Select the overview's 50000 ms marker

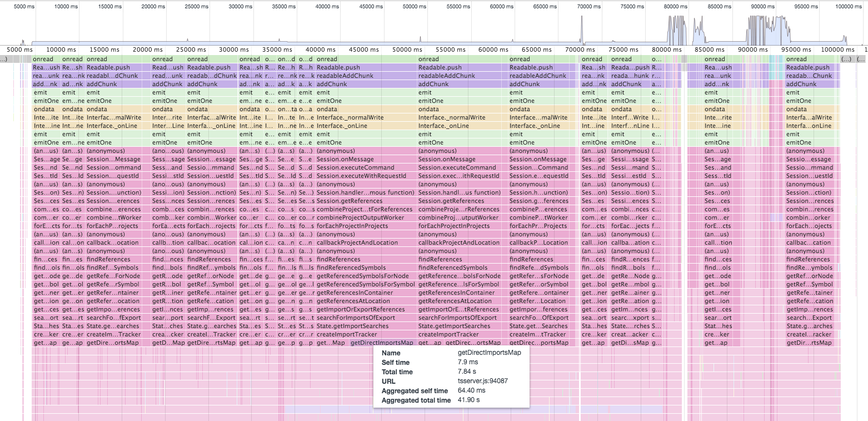tap(415, 6)
